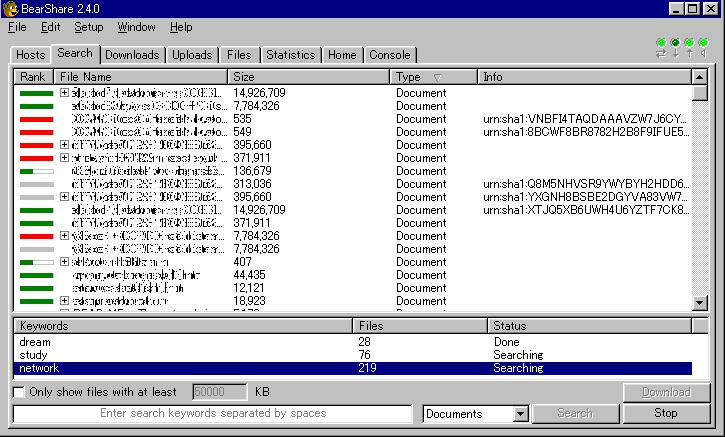Click the Type column sort triangle
Screen dimensions: 725x437
[x=437, y=77]
